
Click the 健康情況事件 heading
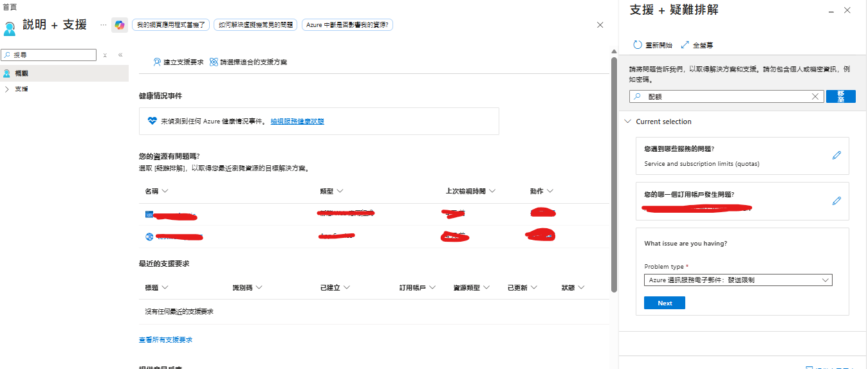click(x=160, y=96)
